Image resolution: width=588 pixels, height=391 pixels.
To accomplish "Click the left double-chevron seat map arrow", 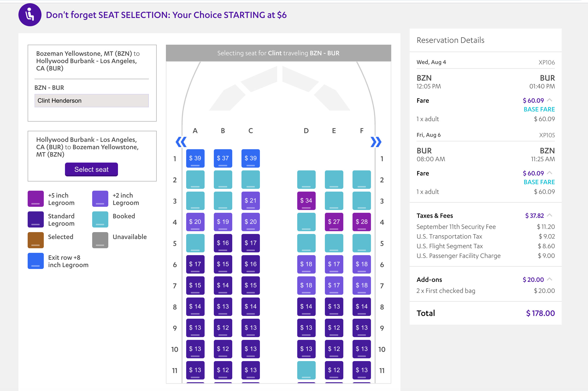I will pos(181,142).
